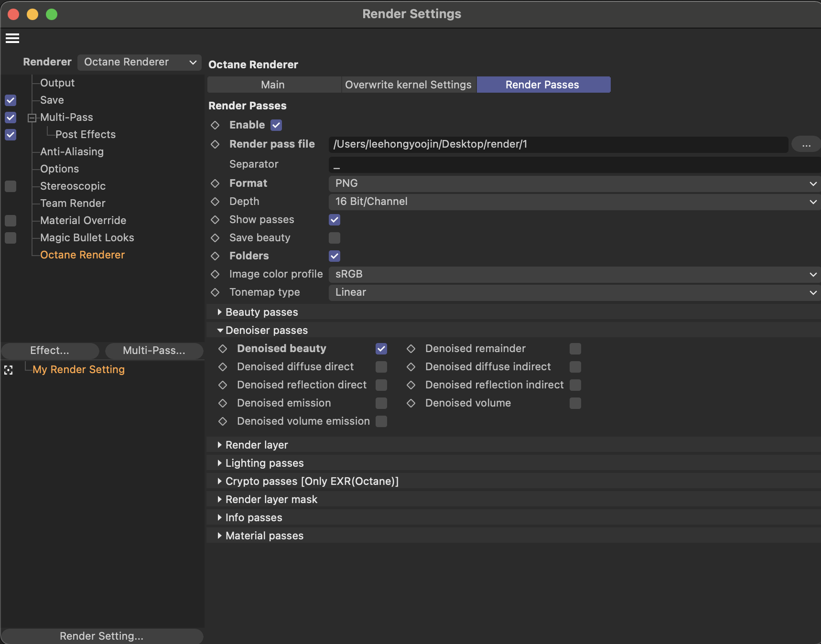Viewport: 821px width, 644px height.
Task: Click keyframe diamond beside Depth
Action: [215, 202]
